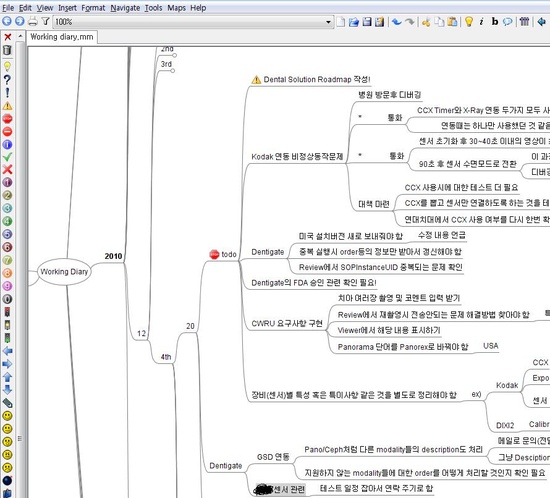Select the Dental Solution Roadmap node
The height and width of the screenshot is (498, 550).
(311, 80)
